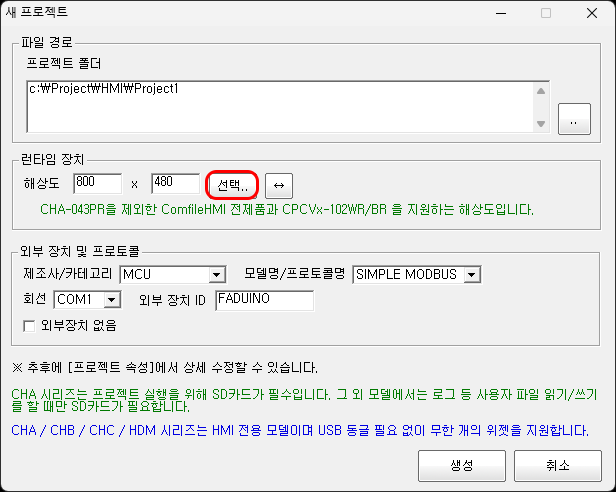The height and width of the screenshot is (492, 616).
Task: Click the 새 프로젝트 title bar
Action: (250, 14)
